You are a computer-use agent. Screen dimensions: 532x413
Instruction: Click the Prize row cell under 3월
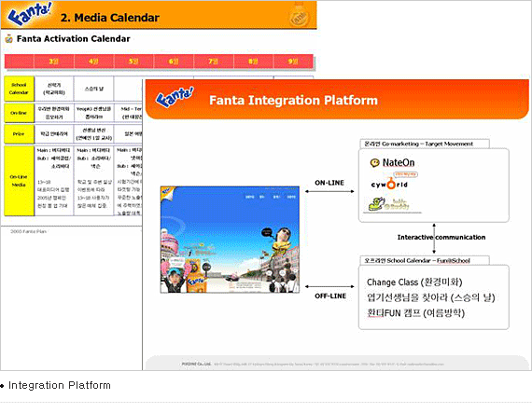click(x=54, y=134)
